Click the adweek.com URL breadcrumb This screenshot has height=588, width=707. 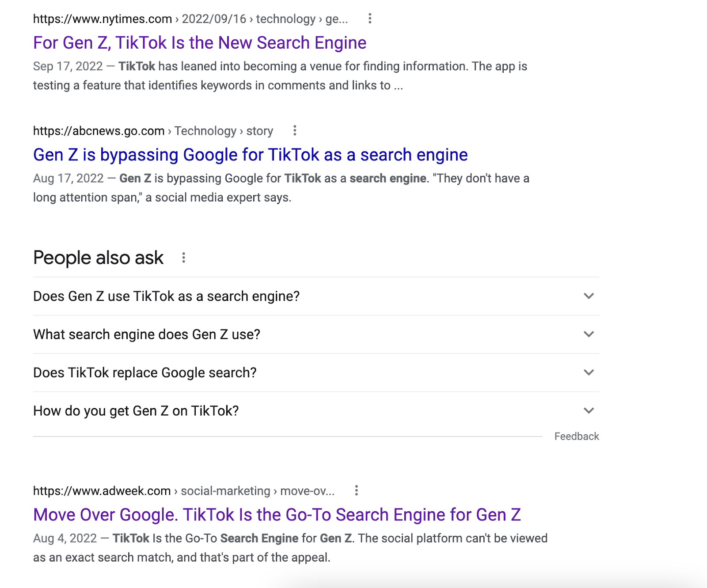point(183,491)
